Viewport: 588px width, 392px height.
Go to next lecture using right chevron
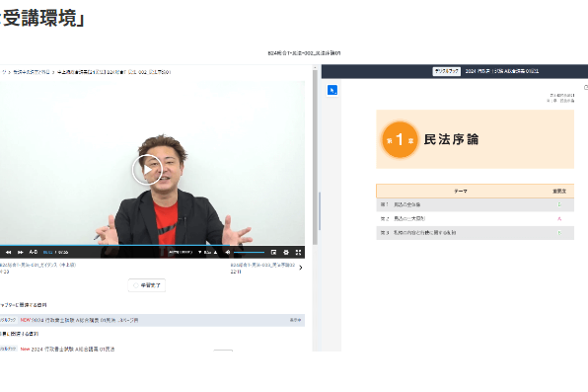pos(300,268)
